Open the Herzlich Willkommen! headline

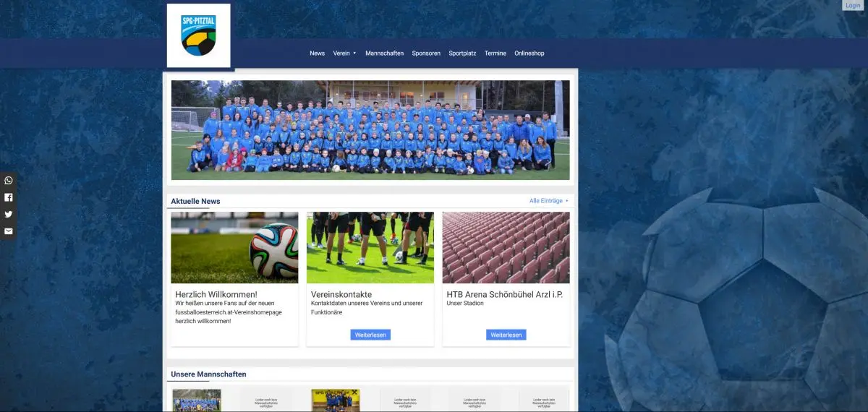click(216, 294)
